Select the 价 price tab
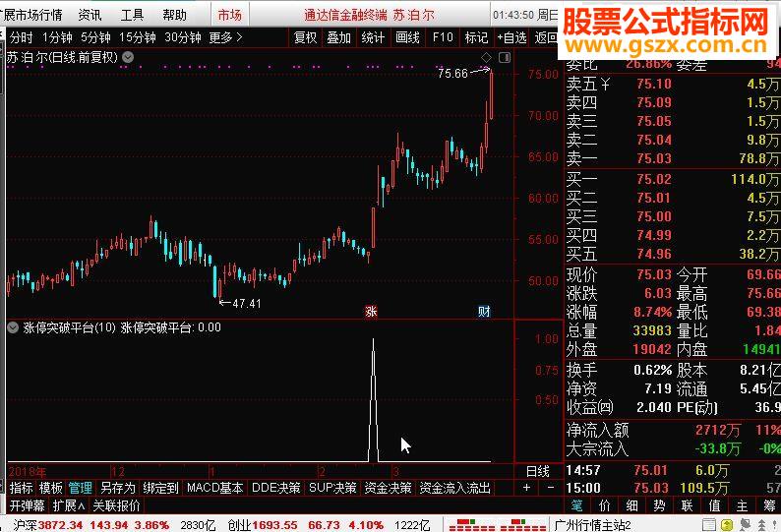The height and width of the screenshot is (532, 781). pos(605,505)
